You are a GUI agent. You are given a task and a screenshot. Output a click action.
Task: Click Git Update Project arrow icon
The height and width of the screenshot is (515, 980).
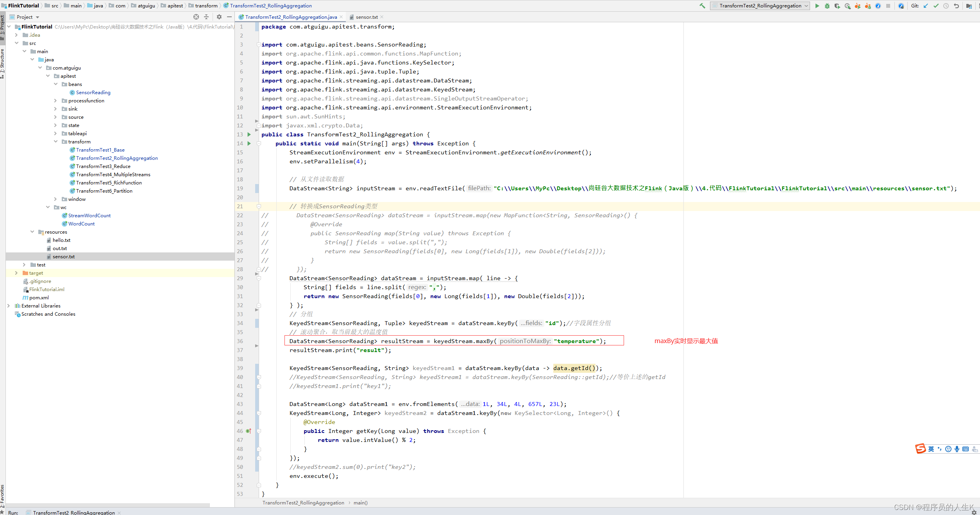(x=926, y=6)
